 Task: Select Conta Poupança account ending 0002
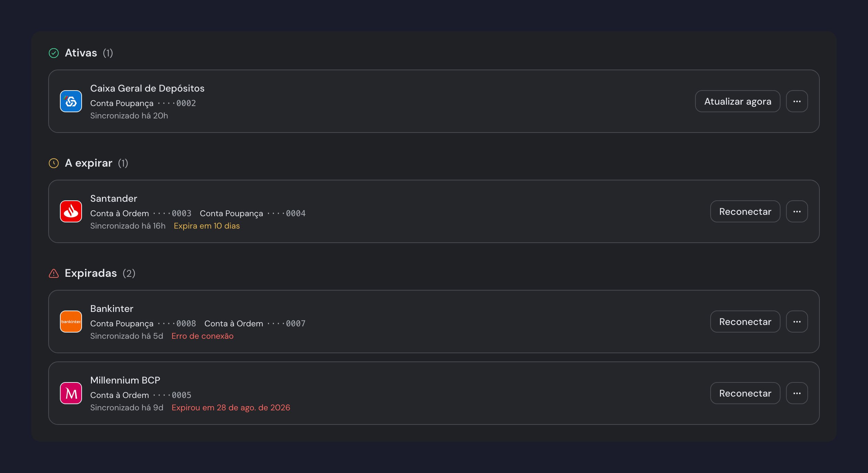143,103
